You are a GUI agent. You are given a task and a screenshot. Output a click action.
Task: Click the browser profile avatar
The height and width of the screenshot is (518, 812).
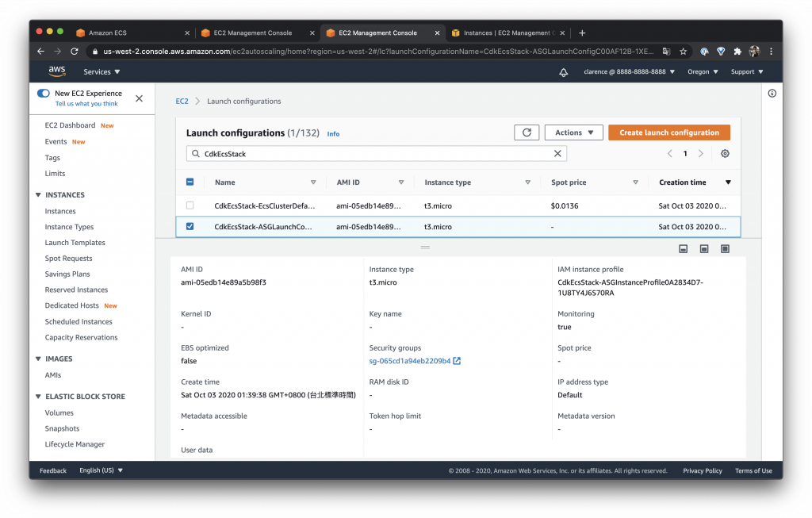click(754, 52)
